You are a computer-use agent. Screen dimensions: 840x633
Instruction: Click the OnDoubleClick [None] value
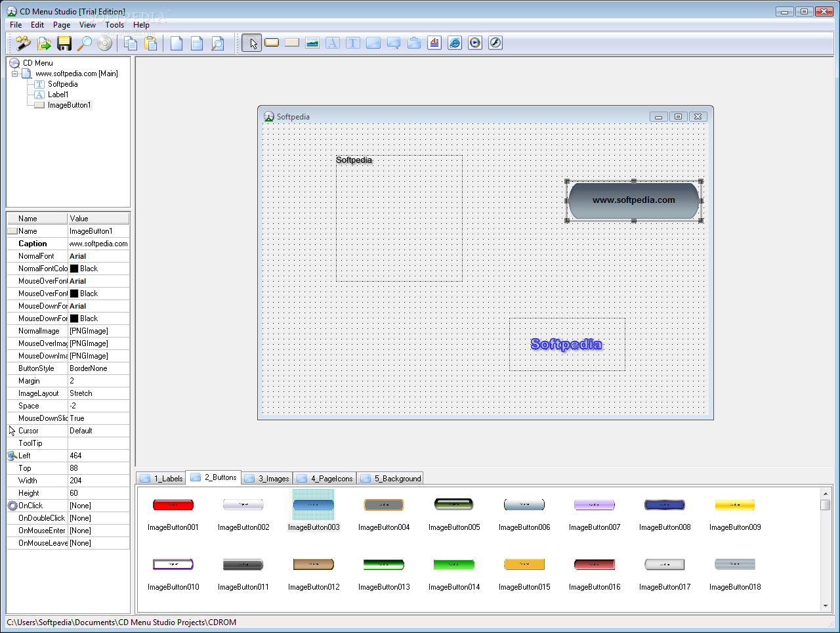click(x=98, y=518)
